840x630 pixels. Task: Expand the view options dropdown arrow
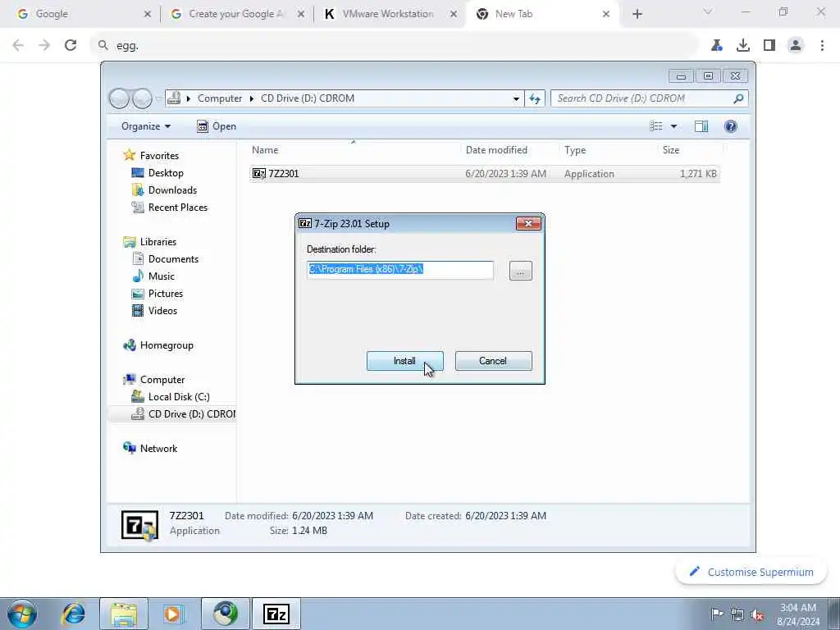(674, 126)
